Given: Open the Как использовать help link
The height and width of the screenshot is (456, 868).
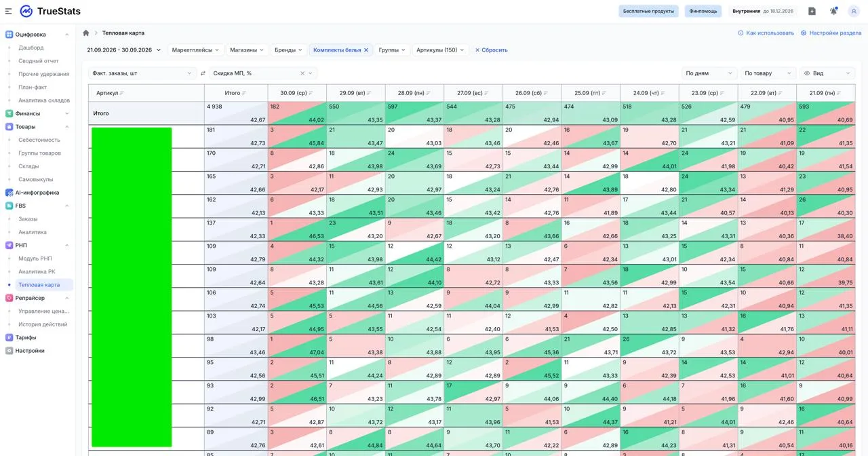Looking at the screenshot, I should [x=766, y=33].
